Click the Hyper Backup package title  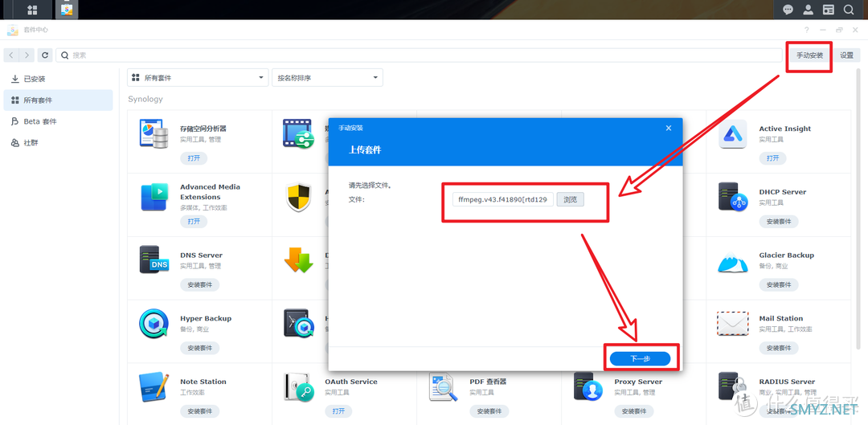pos(206,319)
